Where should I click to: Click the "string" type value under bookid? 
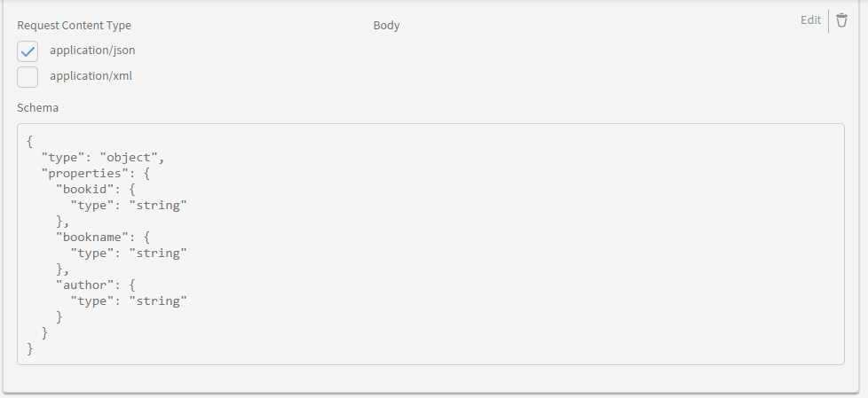(158, 206)
